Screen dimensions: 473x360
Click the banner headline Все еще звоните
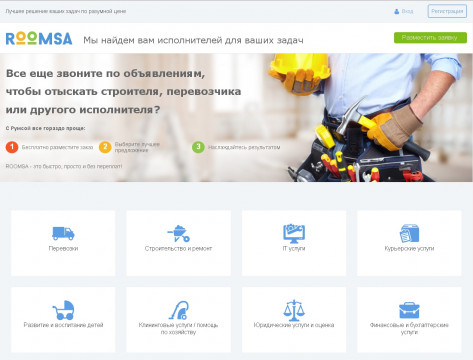[x=123, y=91]
